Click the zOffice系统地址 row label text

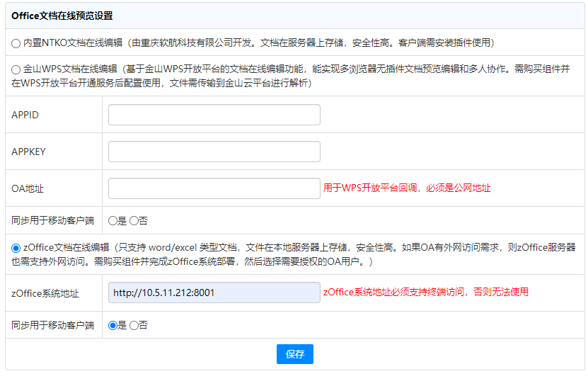[x=45, y=293]
